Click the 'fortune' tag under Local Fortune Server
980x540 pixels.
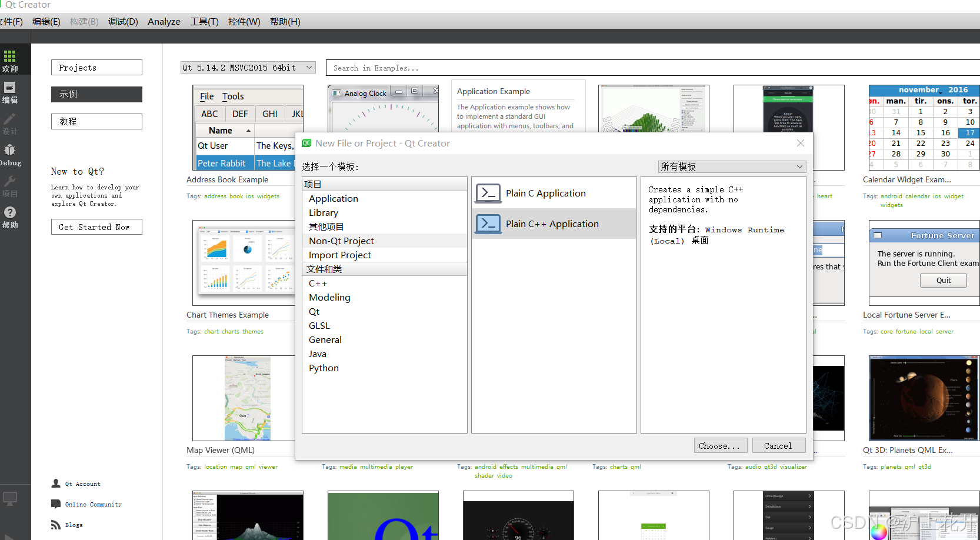click(x=906, y=332)
